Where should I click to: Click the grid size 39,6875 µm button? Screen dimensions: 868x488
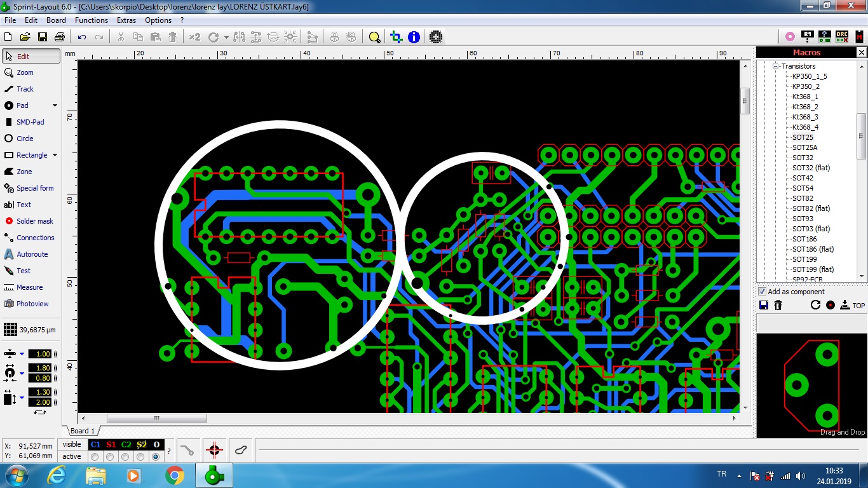(30, 330)
